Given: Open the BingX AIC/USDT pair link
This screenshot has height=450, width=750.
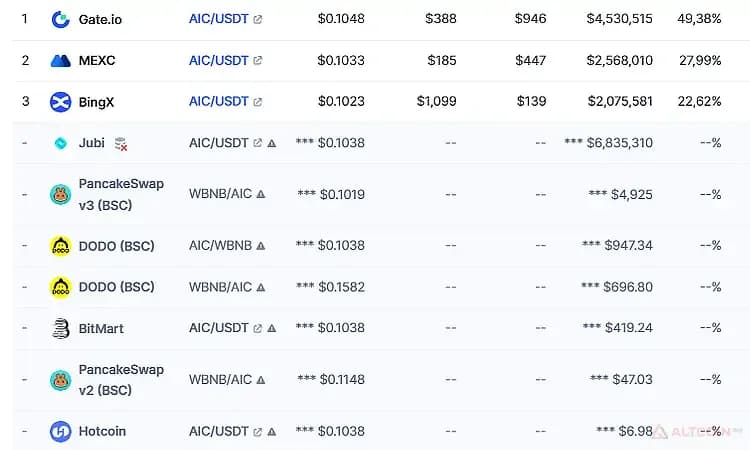Looking at the screenshot, I should 219,101.
